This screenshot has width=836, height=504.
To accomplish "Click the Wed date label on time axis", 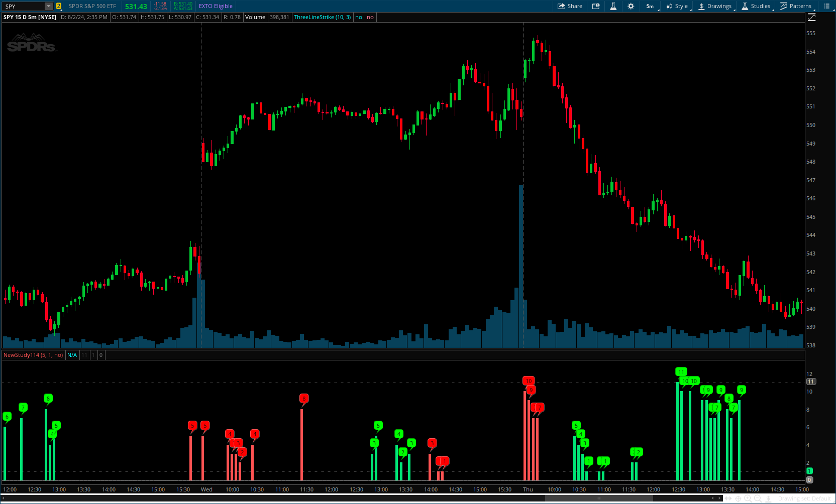I will coord(206,489).
